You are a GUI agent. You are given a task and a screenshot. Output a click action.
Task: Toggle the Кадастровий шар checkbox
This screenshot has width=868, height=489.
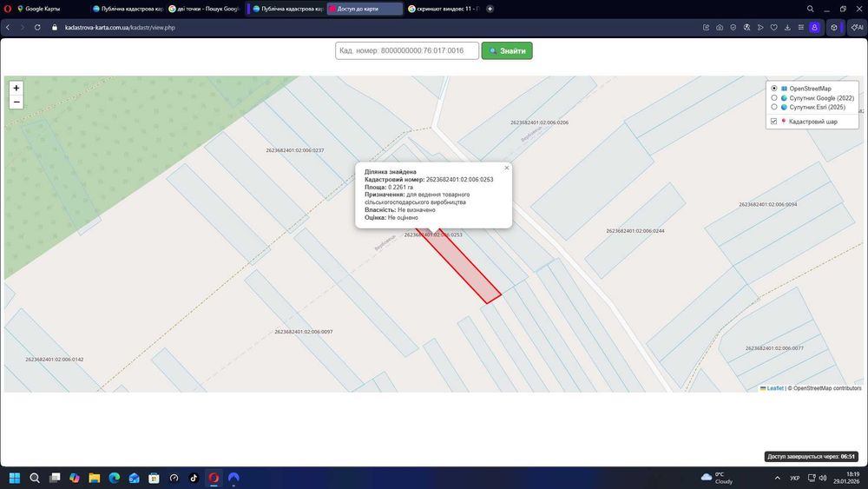(774, 122)
